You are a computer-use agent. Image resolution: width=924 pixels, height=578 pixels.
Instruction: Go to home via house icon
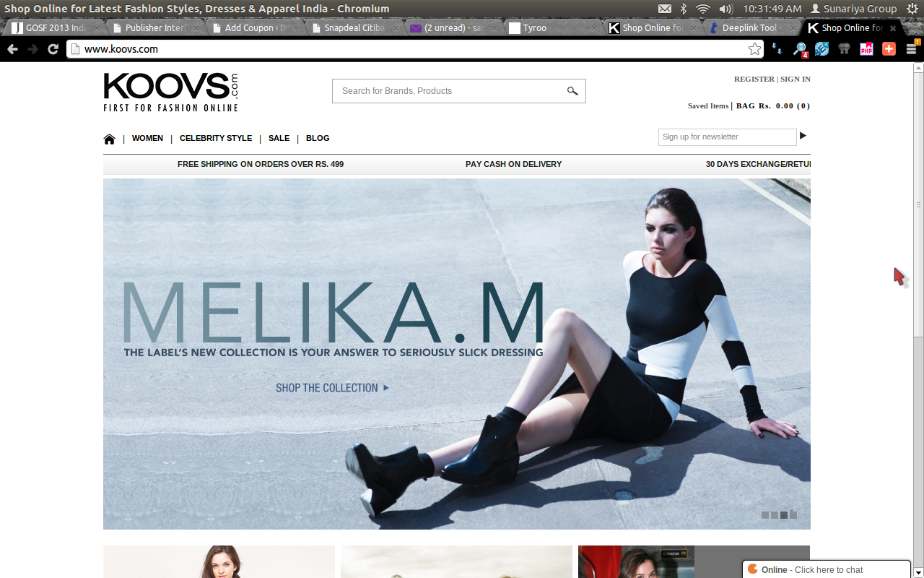pos(109,139)
